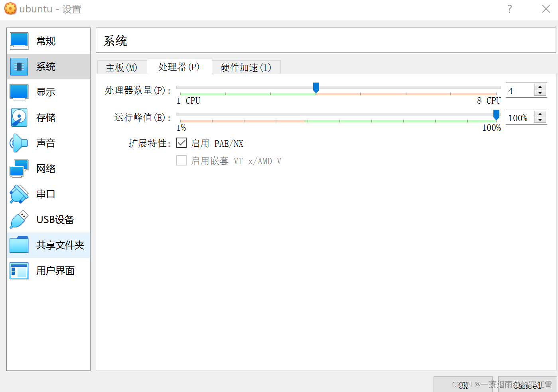Viewport: 558px width, 392px height.
Task: Open the 串口 serial port icon
Action: pos(19,194)
